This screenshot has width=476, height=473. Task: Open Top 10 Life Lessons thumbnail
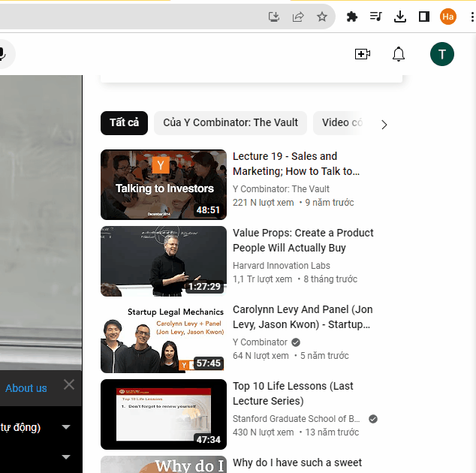pyautogui.click(x=164, y=414)
